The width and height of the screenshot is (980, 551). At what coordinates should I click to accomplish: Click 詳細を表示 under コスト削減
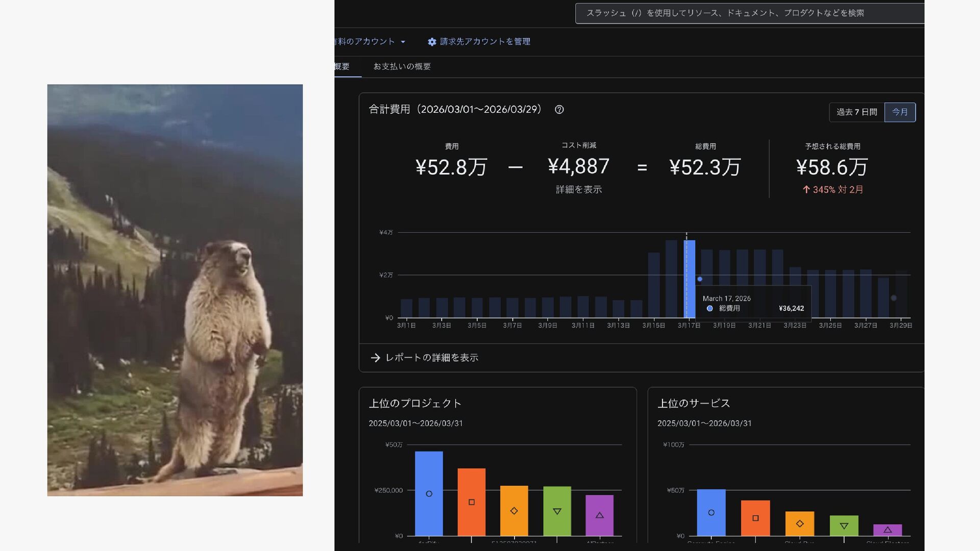click(578, 190)
